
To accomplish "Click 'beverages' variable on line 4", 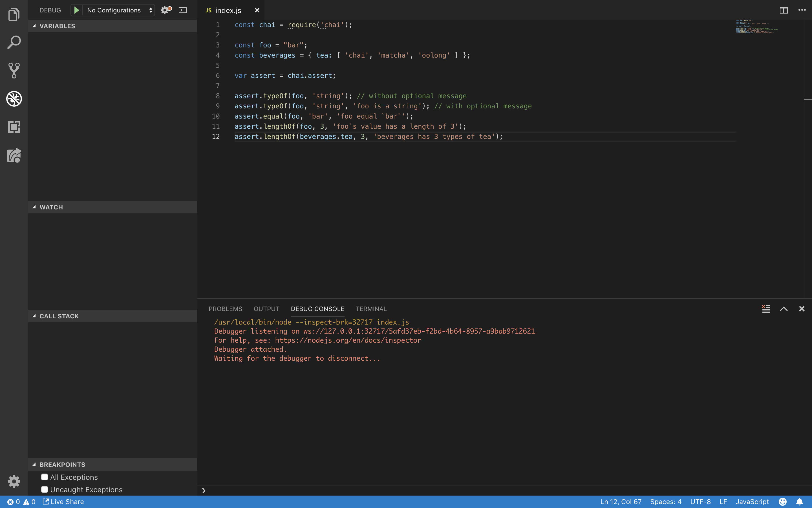I will 277,55.
